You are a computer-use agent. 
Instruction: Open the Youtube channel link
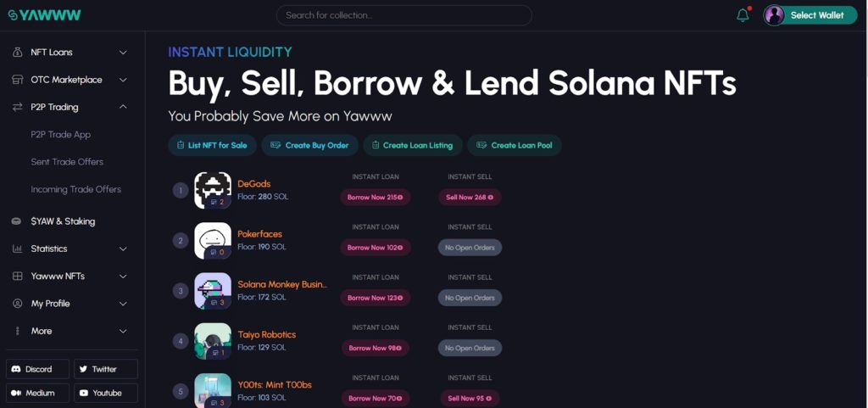[105, 393]
